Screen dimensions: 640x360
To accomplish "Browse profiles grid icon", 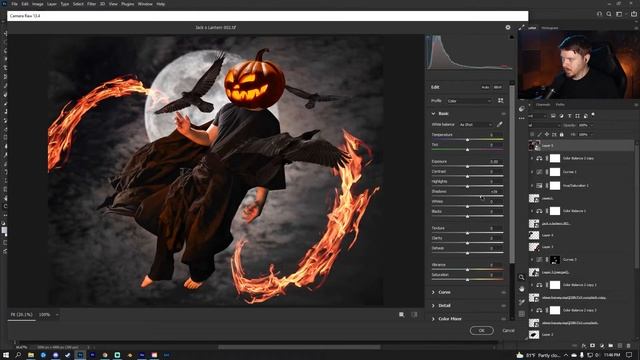I will [500, 100].
